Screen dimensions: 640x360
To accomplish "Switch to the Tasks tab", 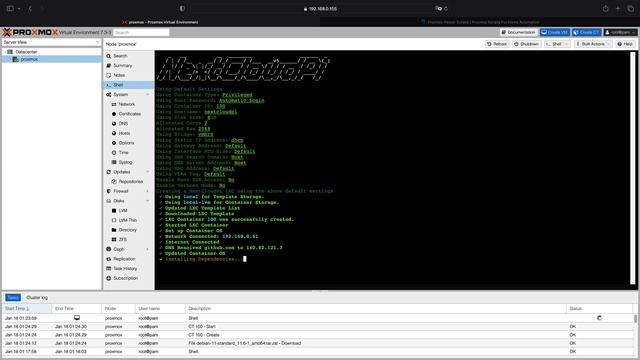I will 13,298.
